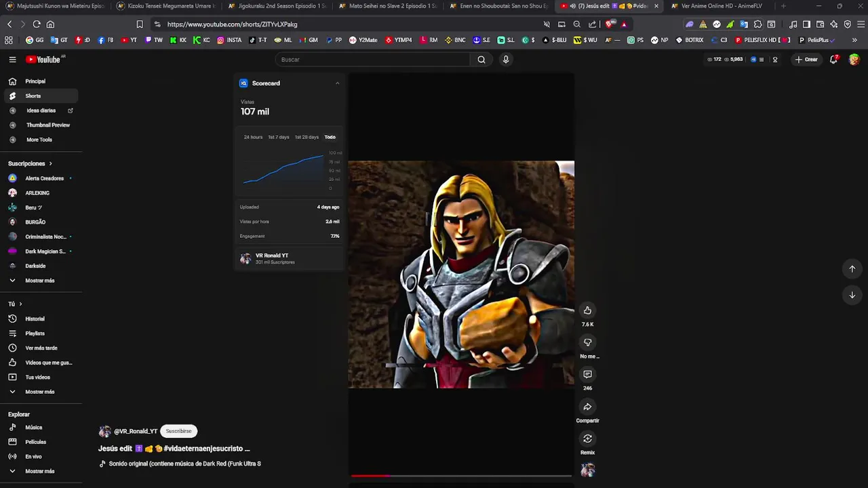The image size is (868, 488).
Task: Like the short with thumbs up
Action: (x=587, y=310)
